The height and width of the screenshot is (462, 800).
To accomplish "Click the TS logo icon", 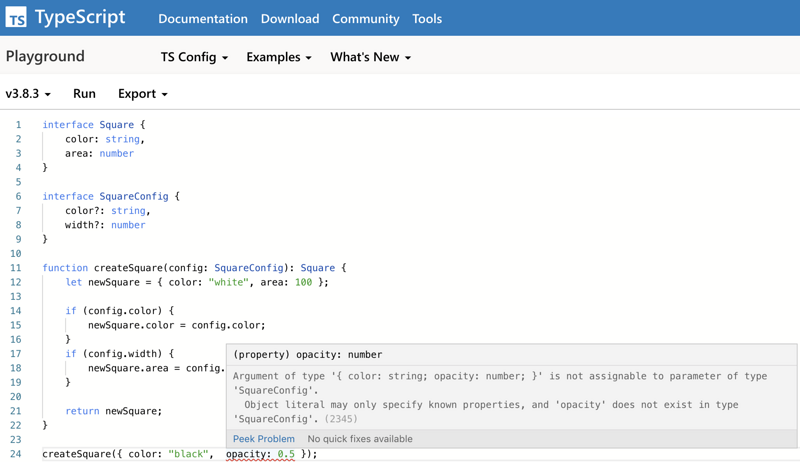I will pos(16,17).
